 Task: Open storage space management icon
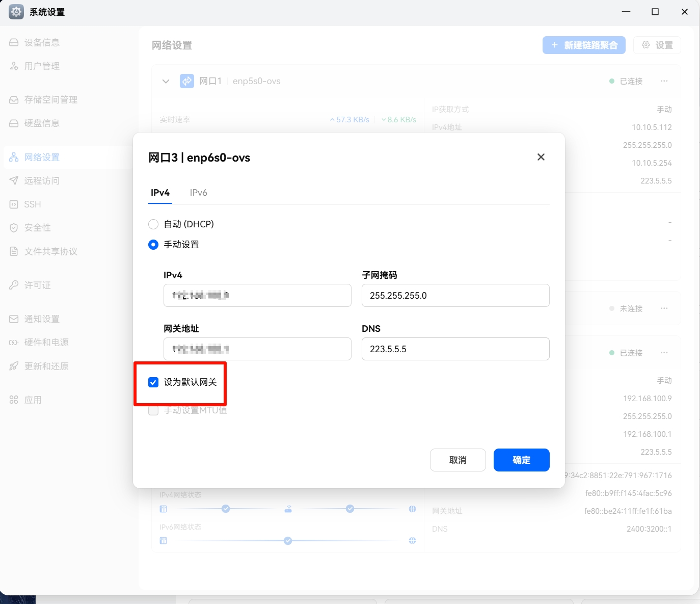(14, 100)
